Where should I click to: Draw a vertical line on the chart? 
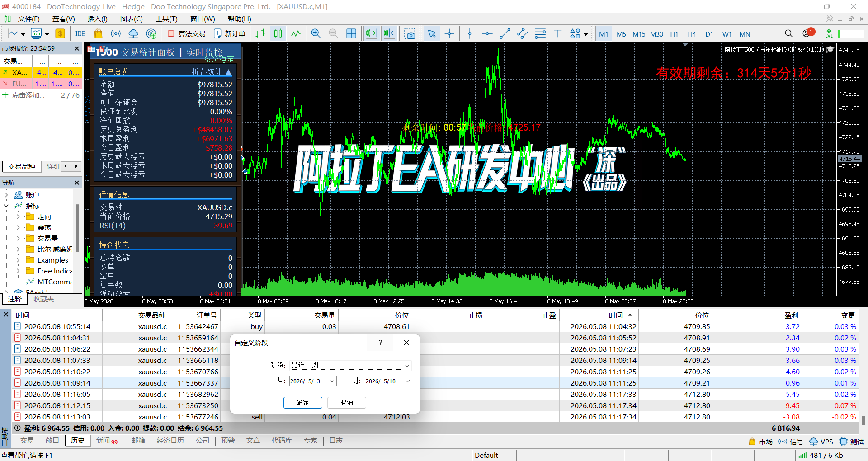click(470, 34)
